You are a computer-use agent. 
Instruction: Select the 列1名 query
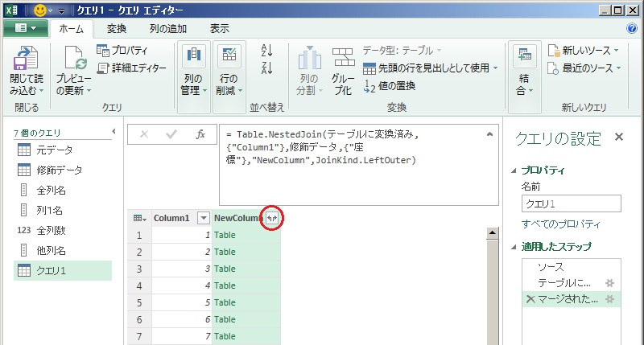point(63,211)
